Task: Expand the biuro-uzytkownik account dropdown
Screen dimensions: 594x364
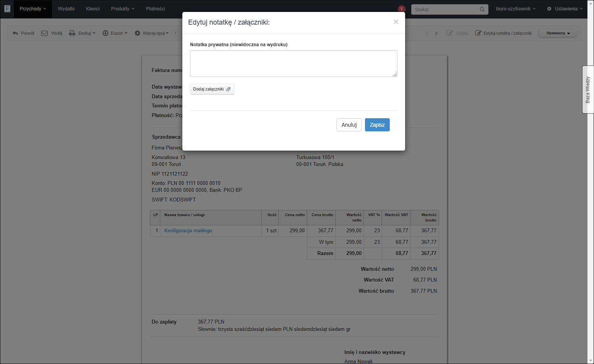Action: (x=516, y=9)
